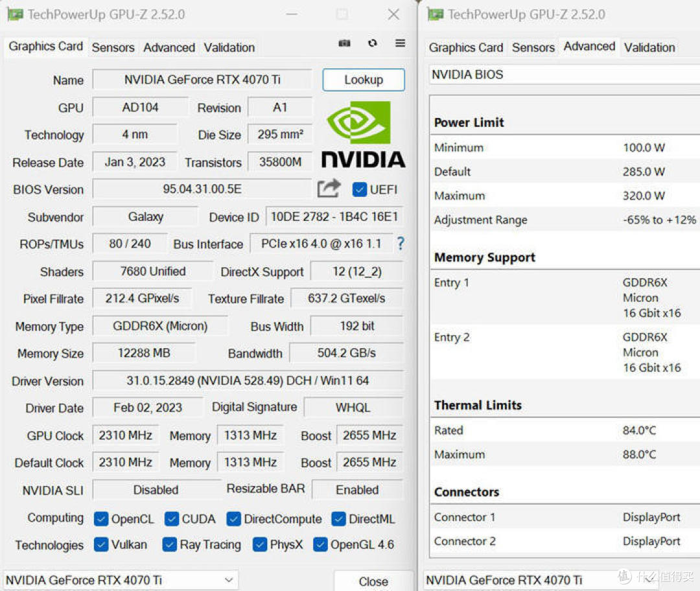This screenshot has width=700, height=591.
Task: Open the hamburger menu in left window
Action: click(400, 43)
